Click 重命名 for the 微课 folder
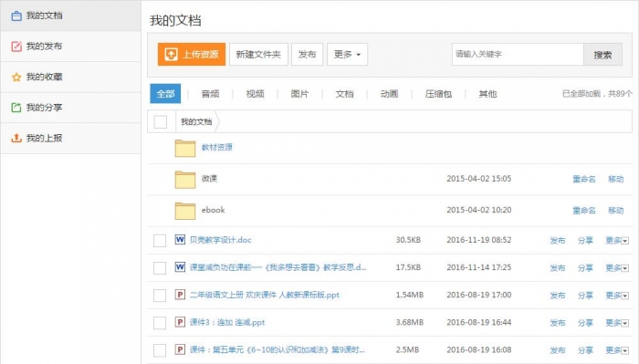This screenshot has width=639, height=364. pyautogui.click(x=584, y=179)
